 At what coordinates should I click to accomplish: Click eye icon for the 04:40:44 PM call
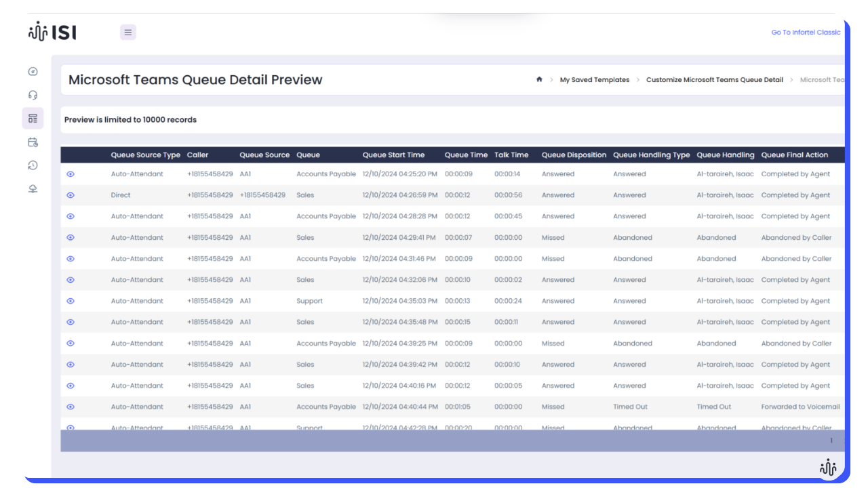[x=71, y=407]
